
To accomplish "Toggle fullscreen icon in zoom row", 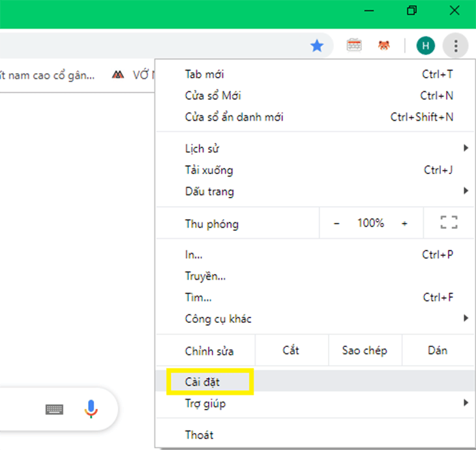I will point(449,222).
